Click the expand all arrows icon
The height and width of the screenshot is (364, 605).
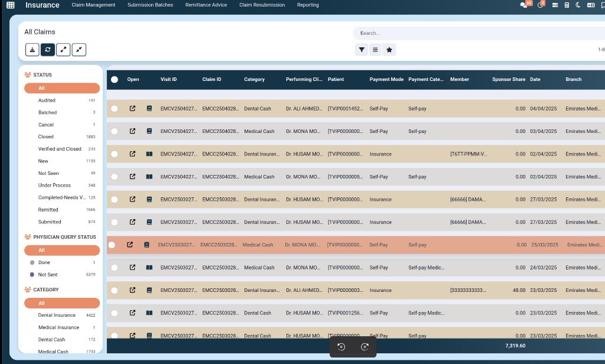coord(63,50)
